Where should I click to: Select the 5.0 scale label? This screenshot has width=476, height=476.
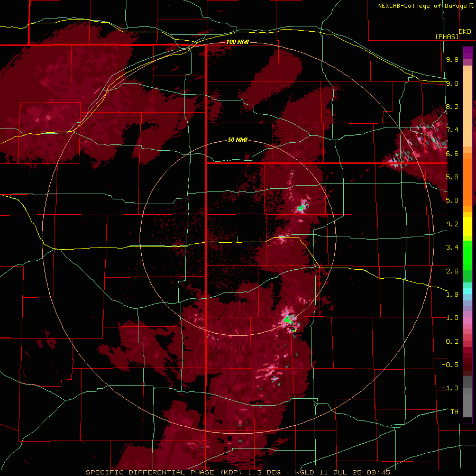coord(452,200)
